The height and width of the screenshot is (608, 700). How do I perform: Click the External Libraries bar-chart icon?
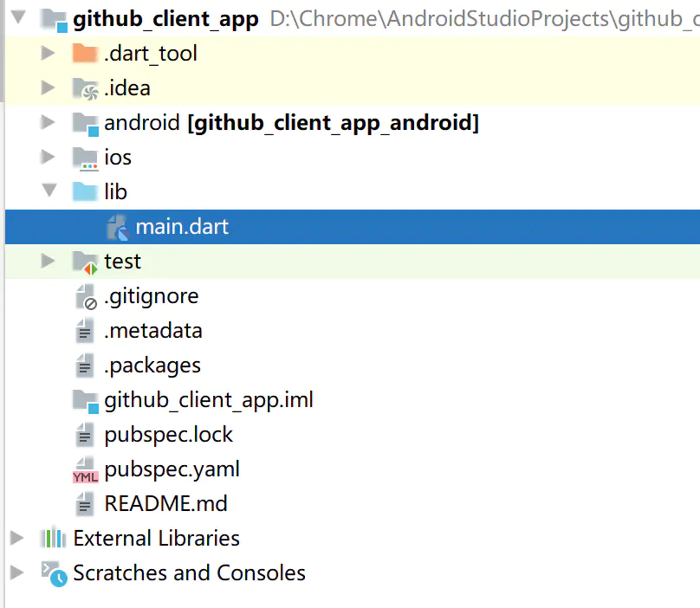coord(54,539)
